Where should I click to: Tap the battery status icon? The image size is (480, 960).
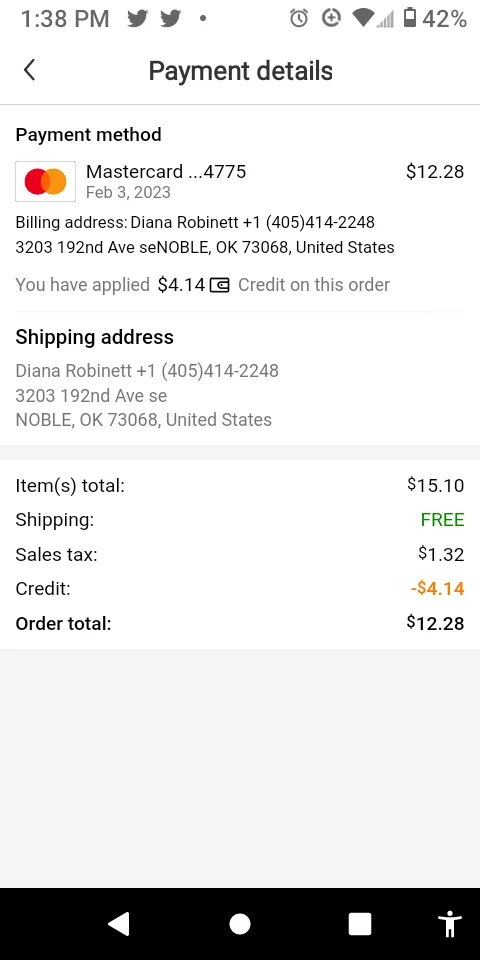point(410,18)
